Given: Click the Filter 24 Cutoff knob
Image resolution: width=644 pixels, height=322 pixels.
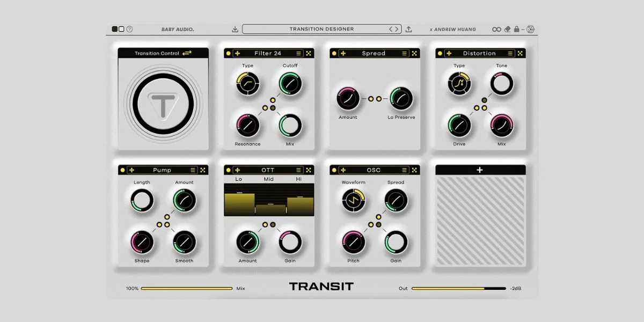Looking at the screenshot, I should [290, 83].
